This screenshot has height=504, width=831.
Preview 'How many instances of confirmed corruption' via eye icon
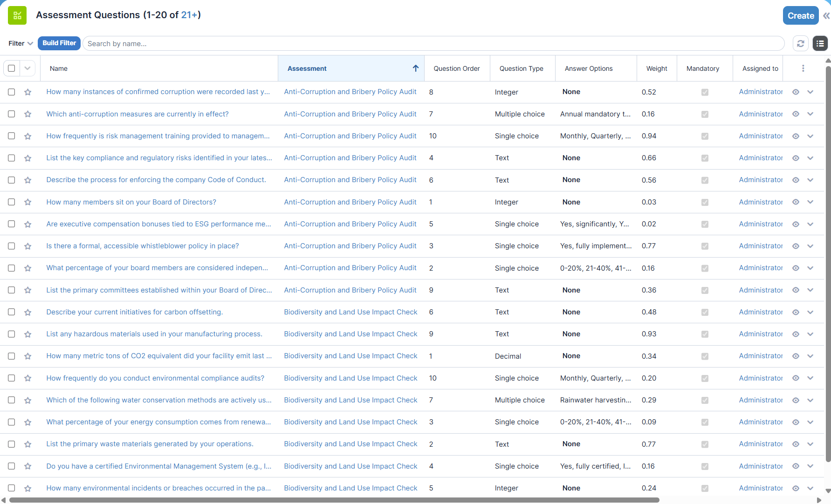point(796,92)
